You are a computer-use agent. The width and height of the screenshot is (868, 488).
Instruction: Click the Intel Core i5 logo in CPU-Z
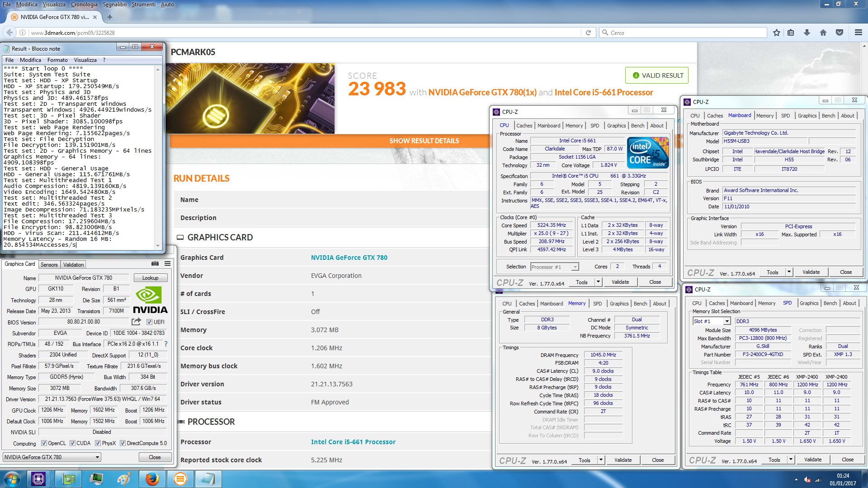[648, 153]
